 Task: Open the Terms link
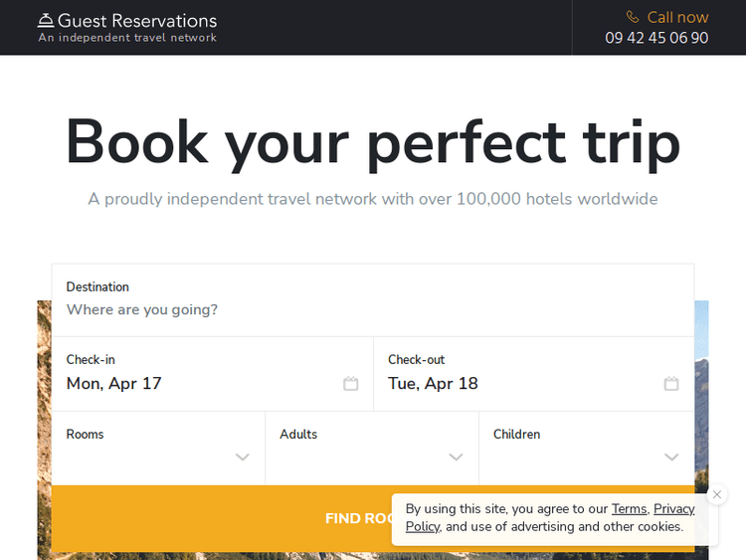629,509
